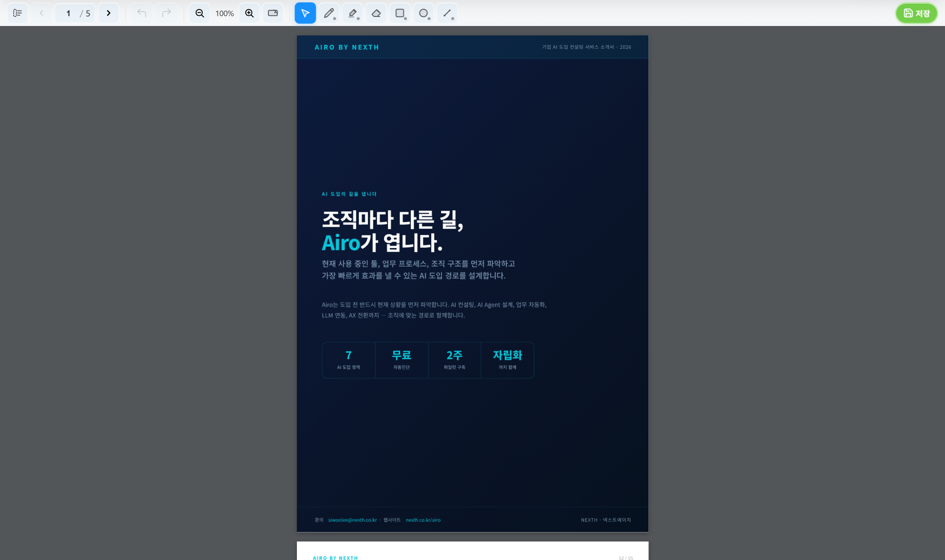Click the current page number field

(x=68, y=13)
